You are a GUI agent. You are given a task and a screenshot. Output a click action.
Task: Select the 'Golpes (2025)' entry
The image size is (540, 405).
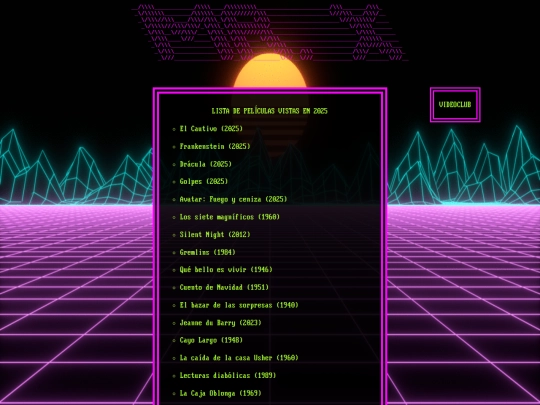(x=204, y=181)
